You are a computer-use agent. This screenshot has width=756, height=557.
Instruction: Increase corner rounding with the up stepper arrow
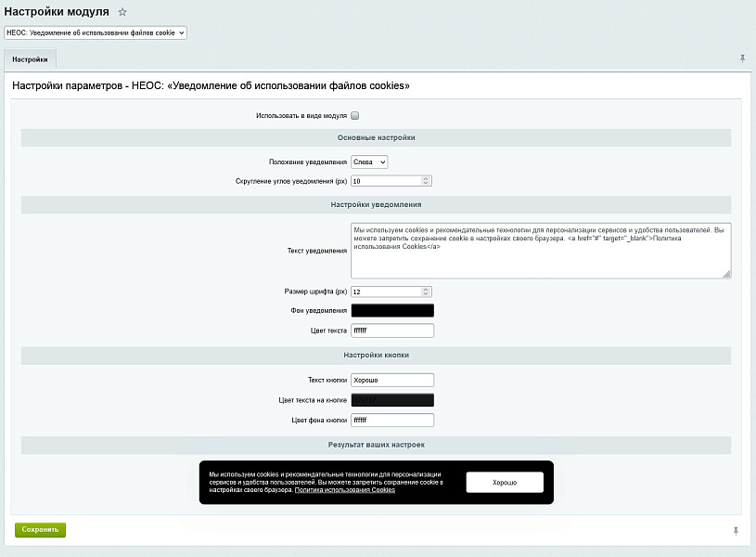428,177
